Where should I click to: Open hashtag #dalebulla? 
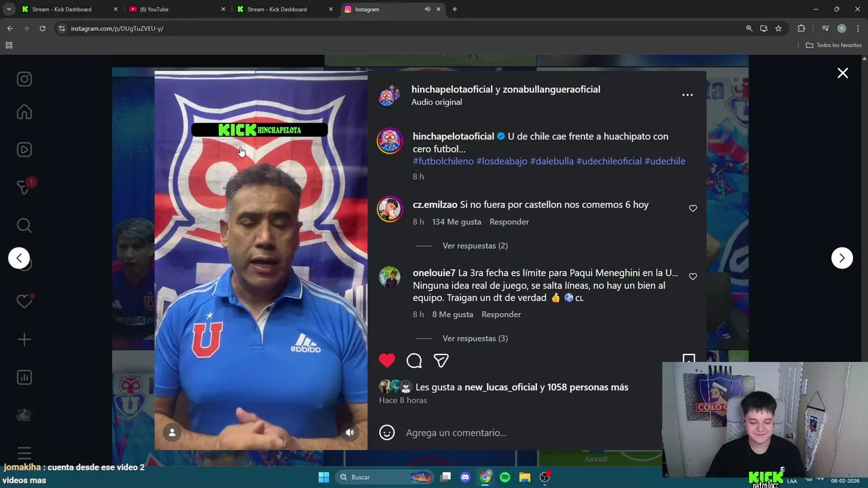[x=552, y=161]
